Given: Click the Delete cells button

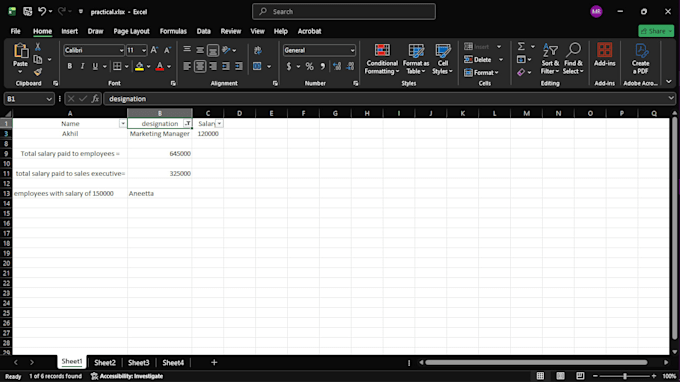Looking at the screenshot, I should (478, 59).
